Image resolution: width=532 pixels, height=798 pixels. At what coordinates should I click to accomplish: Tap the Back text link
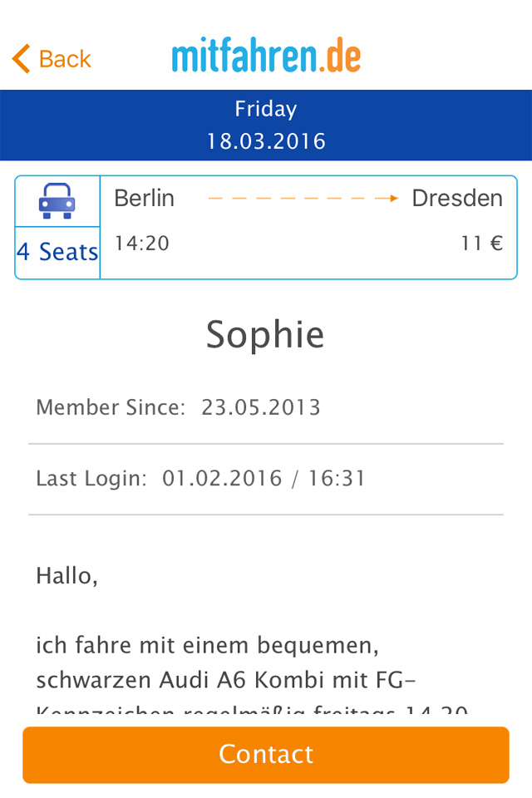click(65, 59)
